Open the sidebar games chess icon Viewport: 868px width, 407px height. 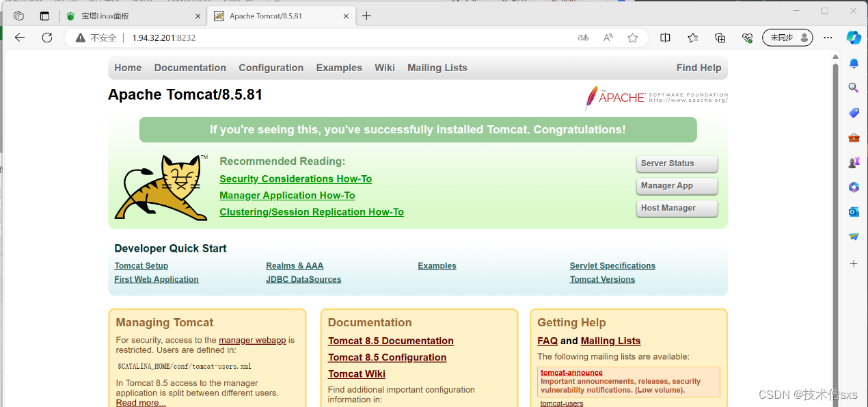(854, 162)
